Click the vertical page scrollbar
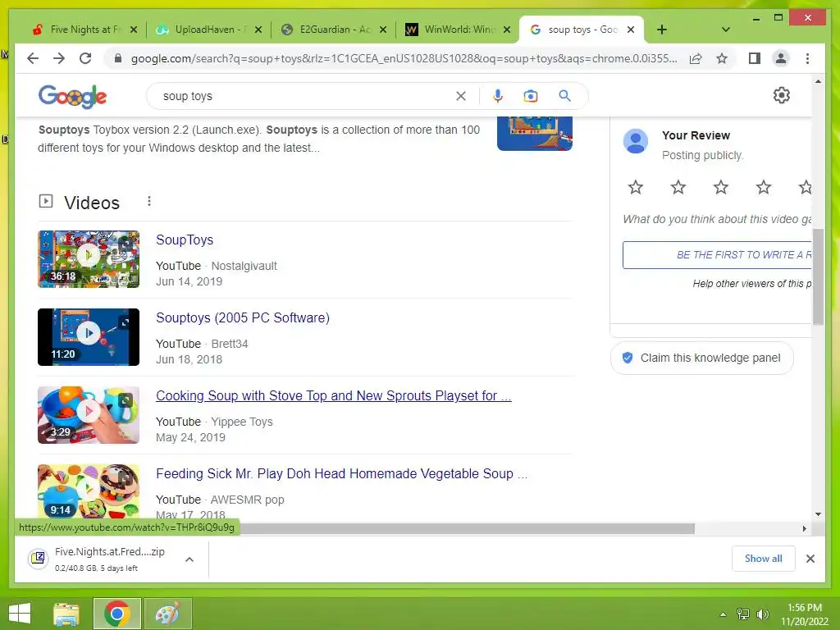Screen dimensions: 840x630 coord(818,276)
